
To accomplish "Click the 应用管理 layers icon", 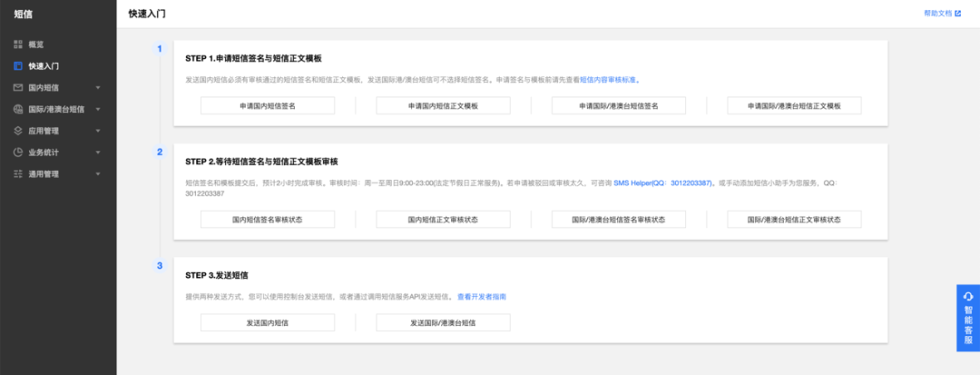I will 18,131.
